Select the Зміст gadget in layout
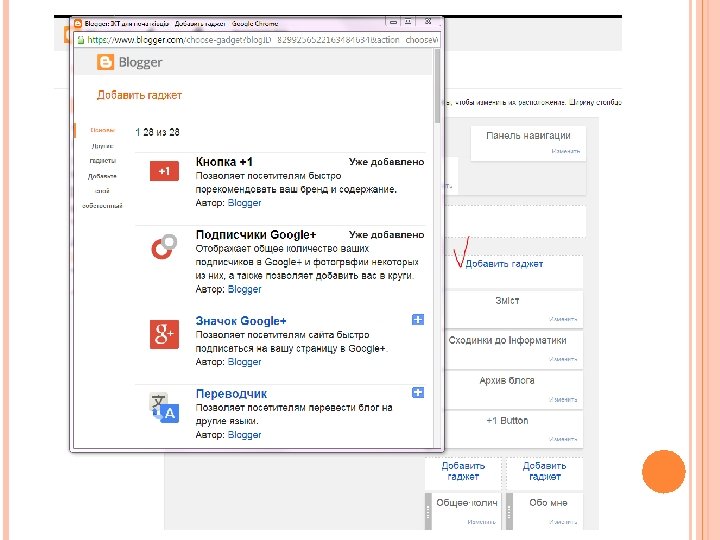 pyautogui.click(x=514, y=309)
